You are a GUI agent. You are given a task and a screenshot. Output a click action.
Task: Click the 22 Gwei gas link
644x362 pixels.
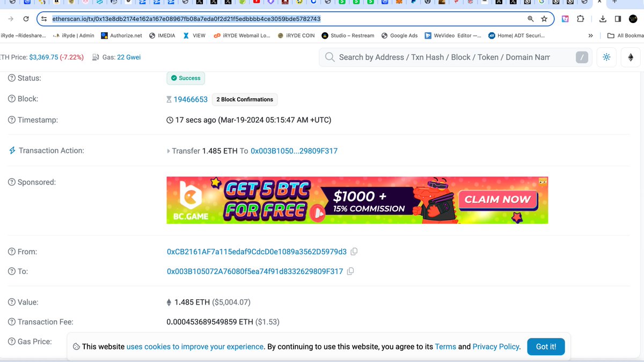click(x=129, y=57)
